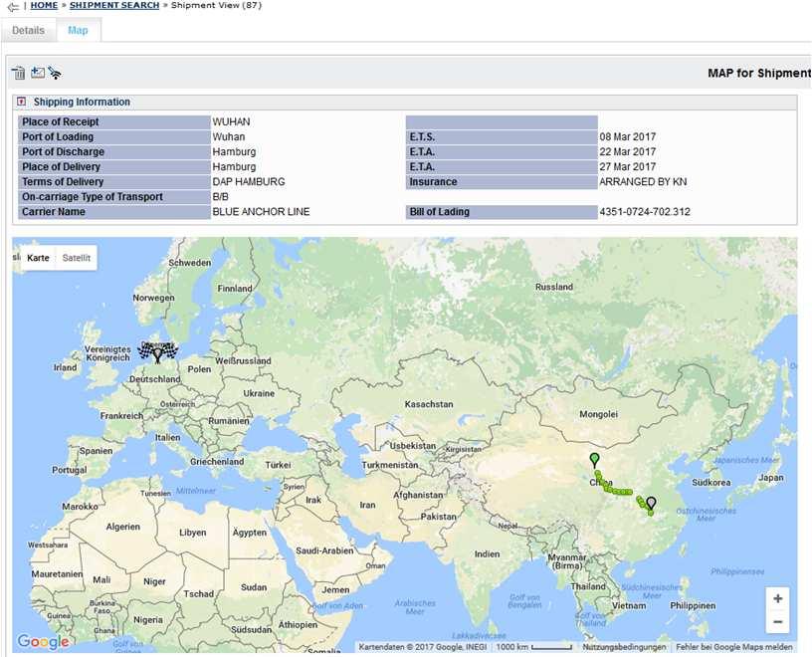Collapse the Shipping Information section

(x=21, y=102)
